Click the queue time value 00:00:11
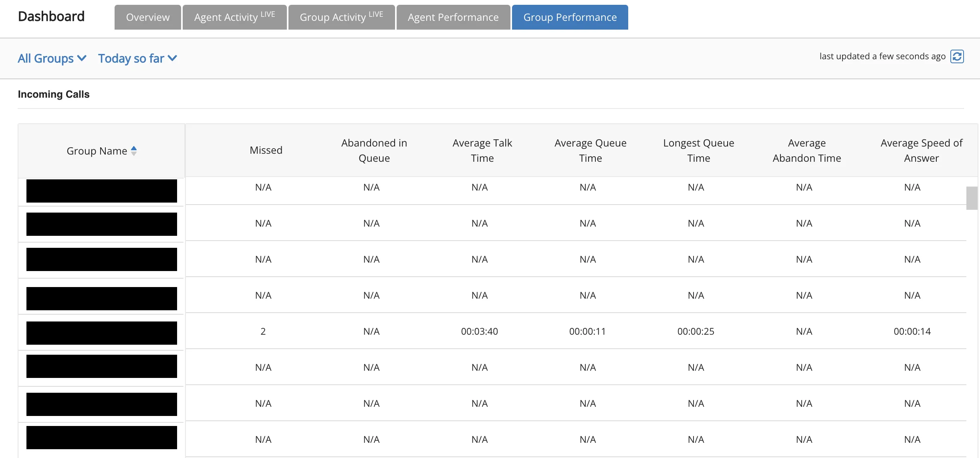The width and height of the screenshot is (980, 458). pos(588,331)
